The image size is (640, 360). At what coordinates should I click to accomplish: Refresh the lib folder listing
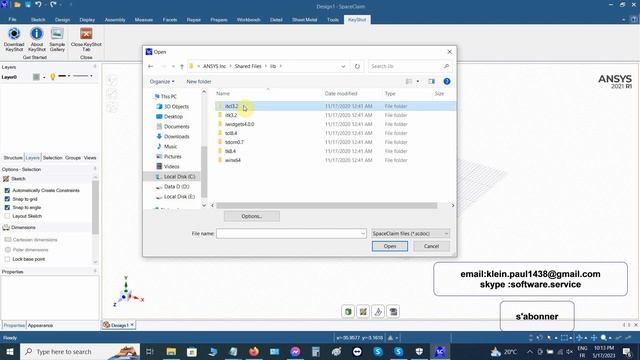pos(357,66)
